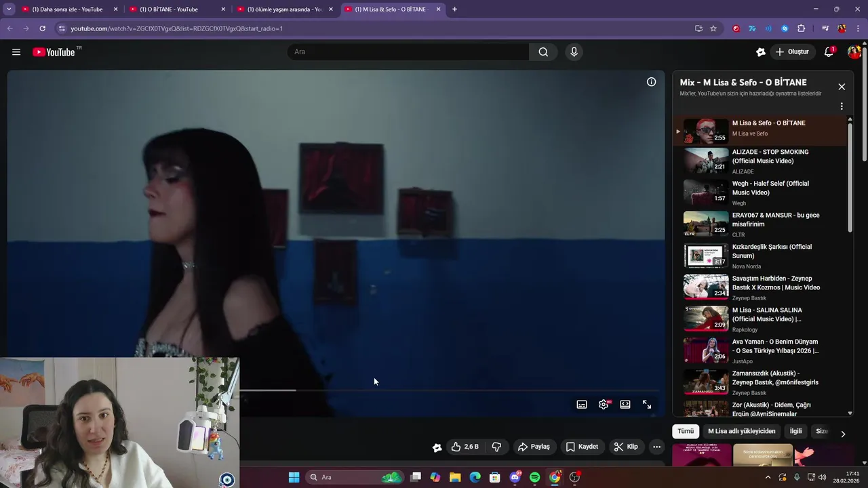868x488 pixels.
Task: Toggle subtitles on the video player
Action: 582,405
